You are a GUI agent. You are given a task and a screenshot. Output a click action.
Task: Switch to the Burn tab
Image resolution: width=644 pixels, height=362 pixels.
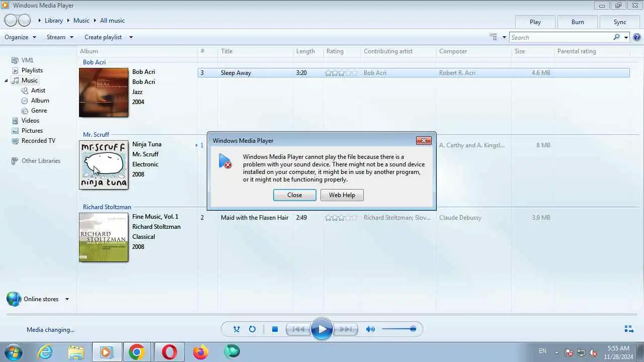coord(578,22)
